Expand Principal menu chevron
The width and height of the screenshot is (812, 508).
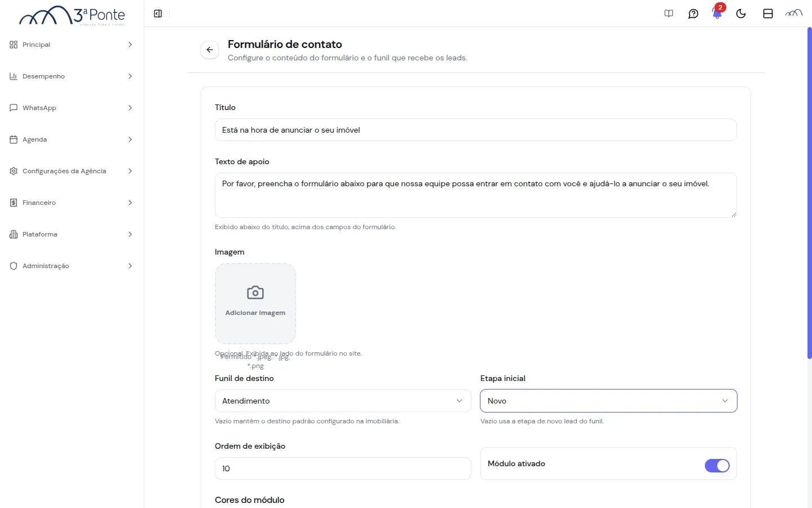point(130,45)
